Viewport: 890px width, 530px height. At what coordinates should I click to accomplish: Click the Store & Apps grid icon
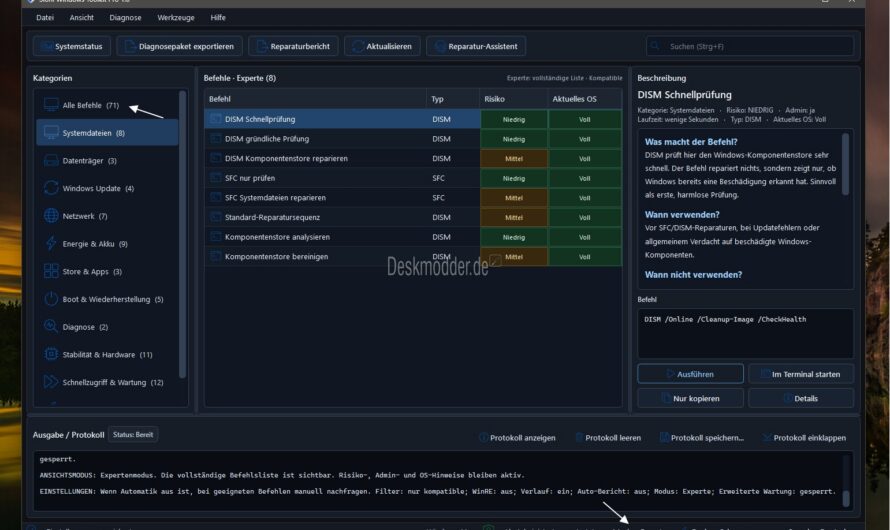coord(51,271)
